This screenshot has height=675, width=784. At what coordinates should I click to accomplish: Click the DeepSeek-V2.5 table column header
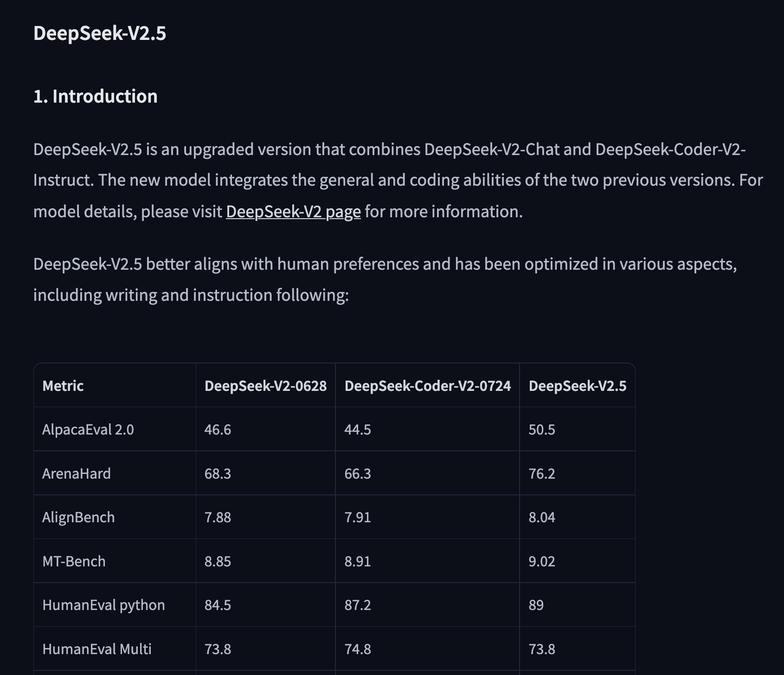[577, 386]
